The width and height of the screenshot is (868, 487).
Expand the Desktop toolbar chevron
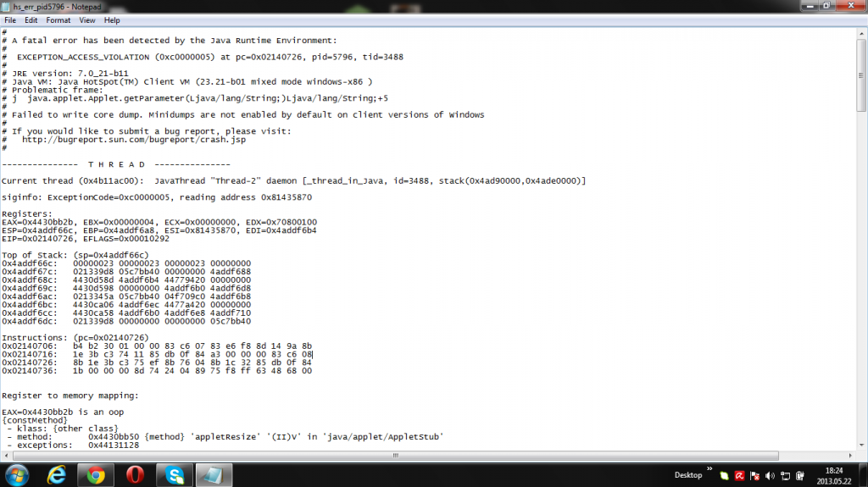tap(709, 469)
